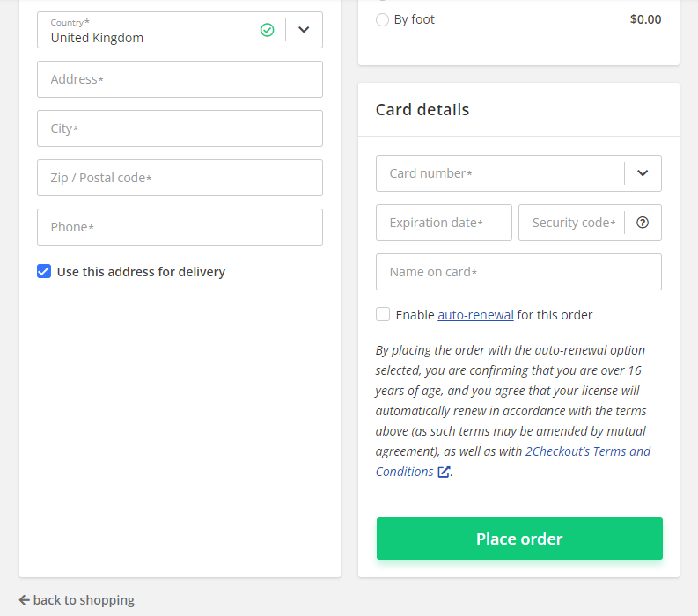Focus the Expiration date field
The width and height of the screenshot is (698, 616).
pos(444,223)
